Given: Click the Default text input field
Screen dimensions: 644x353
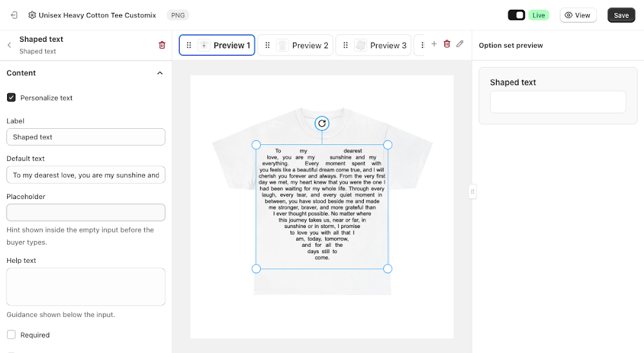Looking at the screenshot, I should [86, 175].
